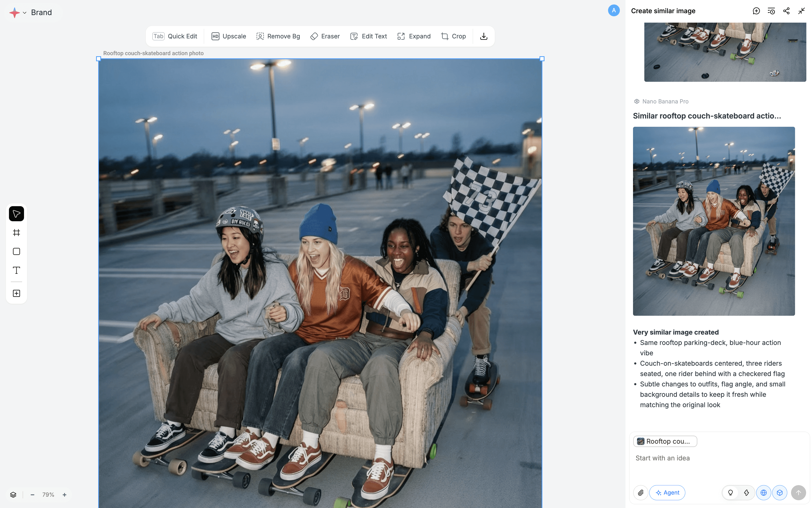Screen dimensions: 812x508
Task: Switch to lightning fast mode
Action: 747,492
